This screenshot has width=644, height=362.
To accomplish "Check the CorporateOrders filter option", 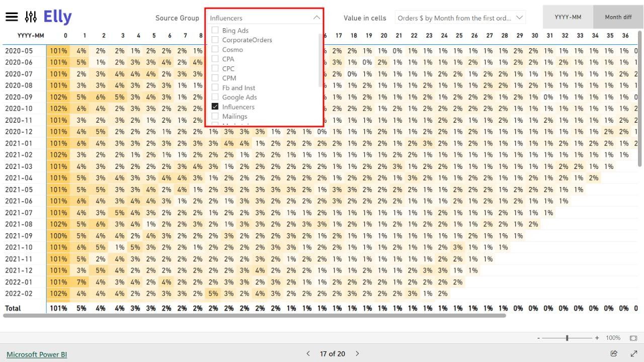I will coord(215,40).
